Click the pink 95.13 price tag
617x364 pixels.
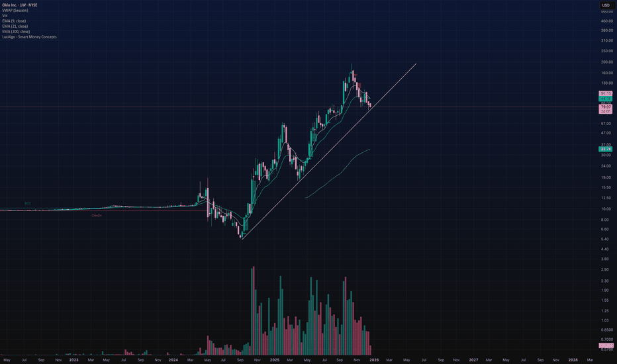coord(606,93)
